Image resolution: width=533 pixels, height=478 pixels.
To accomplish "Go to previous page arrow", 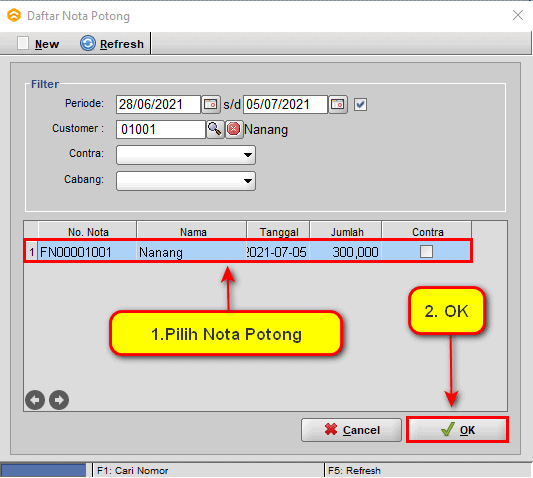I will point(35,400).
